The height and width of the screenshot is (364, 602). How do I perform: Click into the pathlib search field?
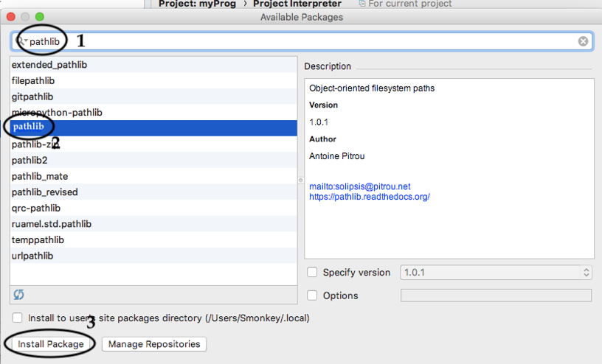pyautogui.click(x=295, y=41)
